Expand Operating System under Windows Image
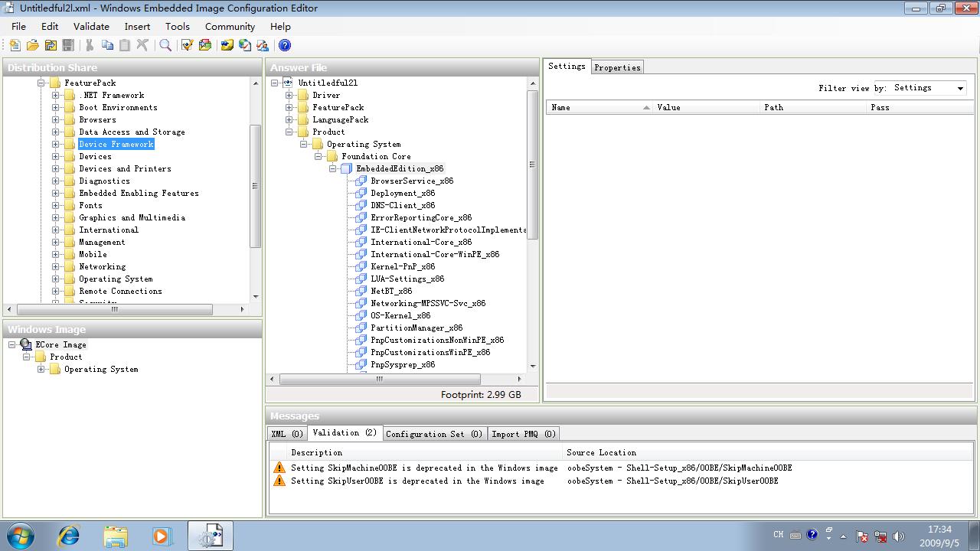The image size is (980, 551). pos(41,370)
